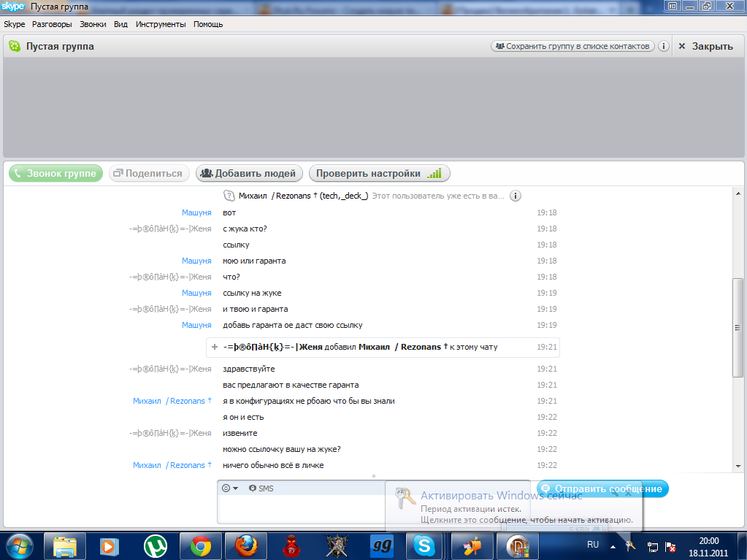747x560 pixels.
Task: Open Windows Explorer folder in taskbar
Action: coord(65,546)
